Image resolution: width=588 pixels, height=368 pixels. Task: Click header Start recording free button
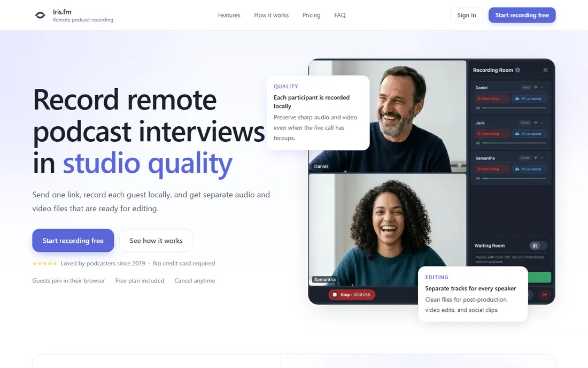tap(522, 16)
